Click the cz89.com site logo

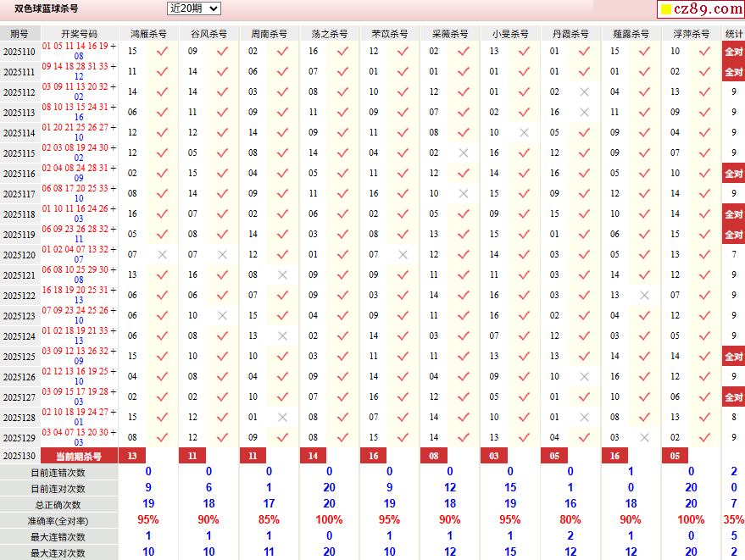point(701,9)
